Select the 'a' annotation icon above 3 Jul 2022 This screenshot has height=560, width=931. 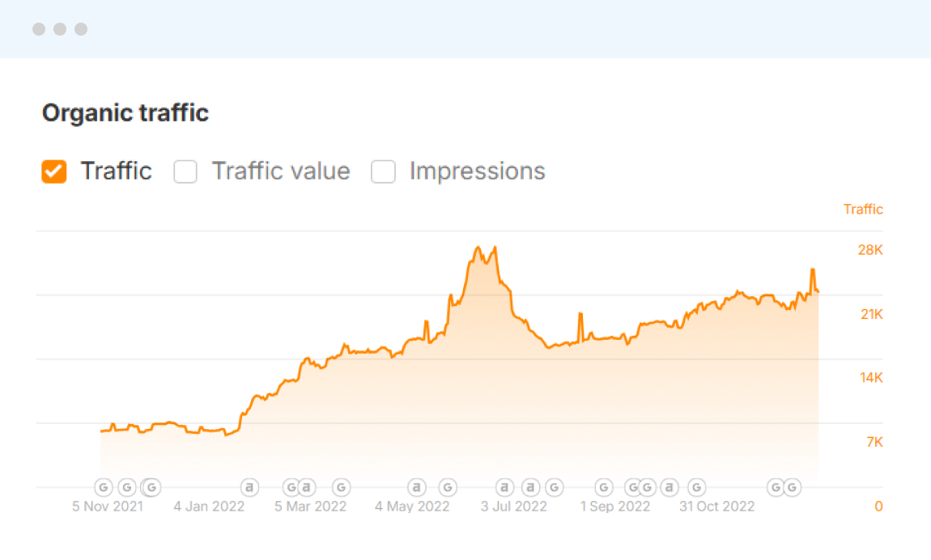click(504, 487)
